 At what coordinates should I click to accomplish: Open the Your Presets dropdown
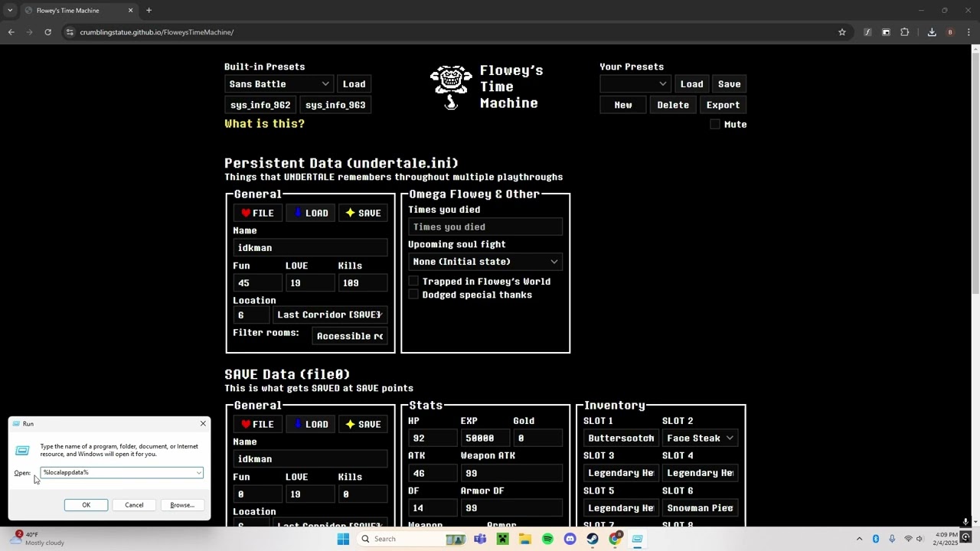coord(635,84)
